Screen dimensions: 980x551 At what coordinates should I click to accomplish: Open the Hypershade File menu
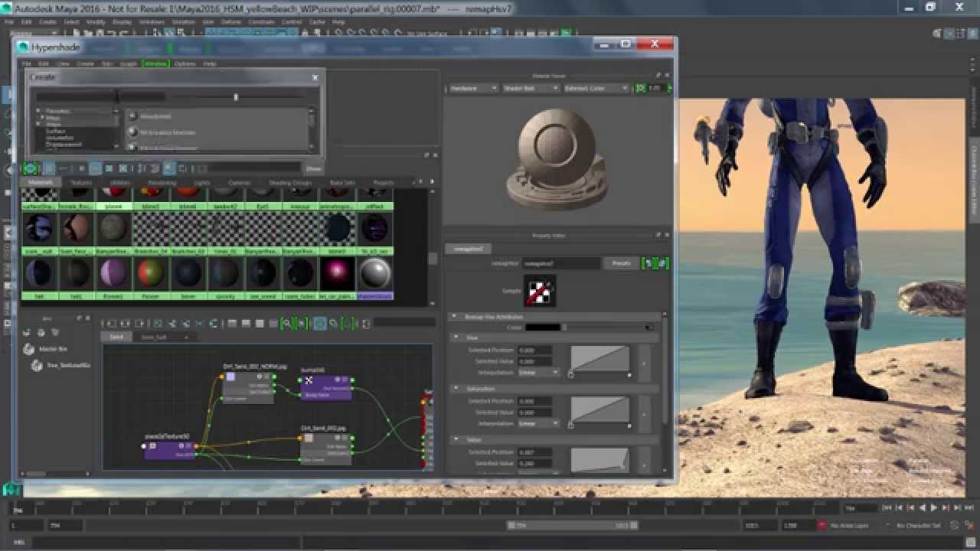tap(26, 64)
